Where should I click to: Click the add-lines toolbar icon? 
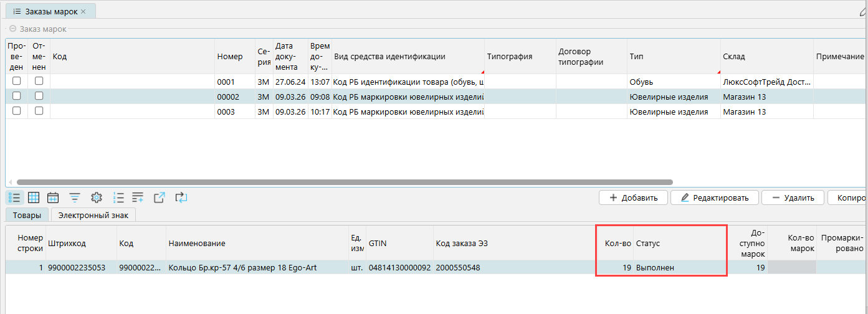pos(138,197)
